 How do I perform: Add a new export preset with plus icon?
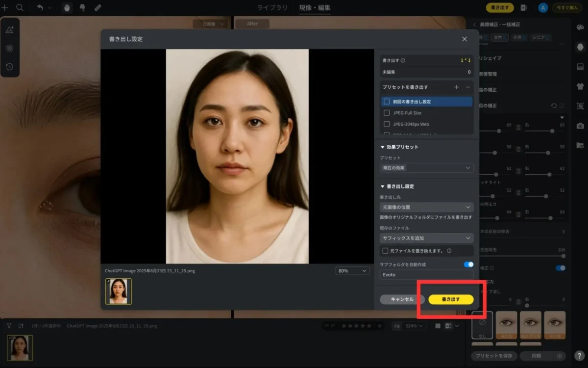pyautogui.click(x=456, y=87)
